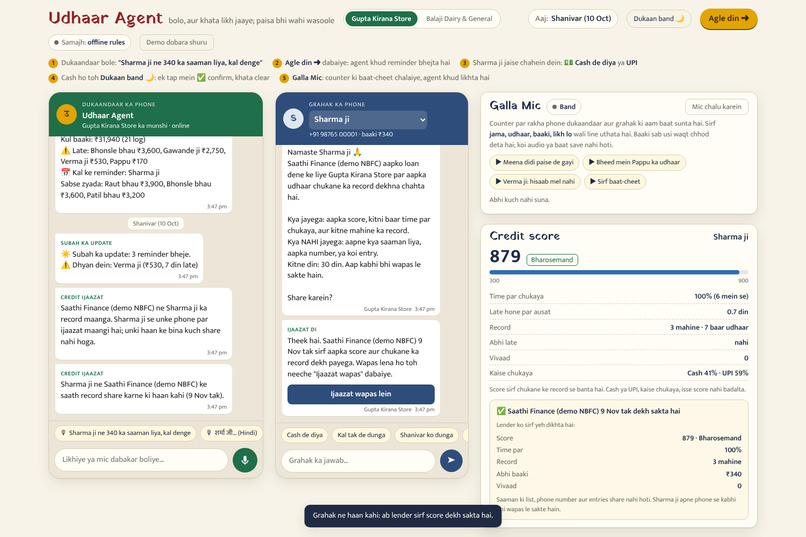Click the 'Bharosemand' score badge
Image resolution: width=806 pixels, height=537 pixels.
click(552, 260)
